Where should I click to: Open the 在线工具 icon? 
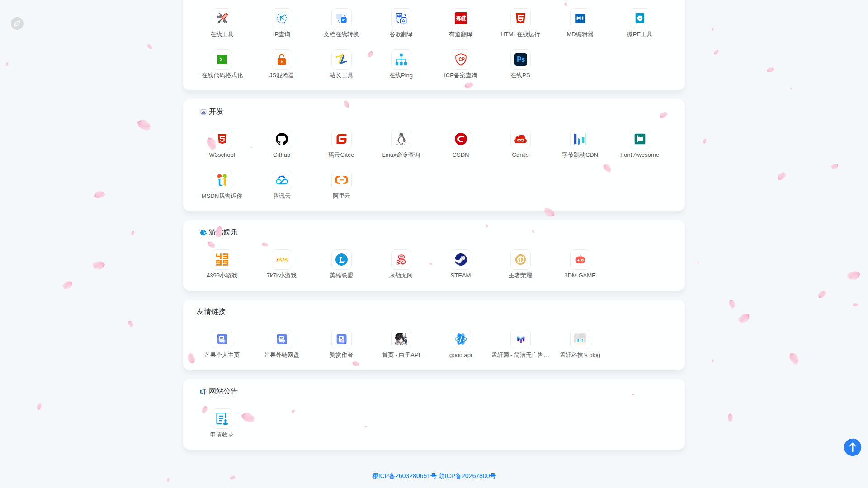point(222,19)
